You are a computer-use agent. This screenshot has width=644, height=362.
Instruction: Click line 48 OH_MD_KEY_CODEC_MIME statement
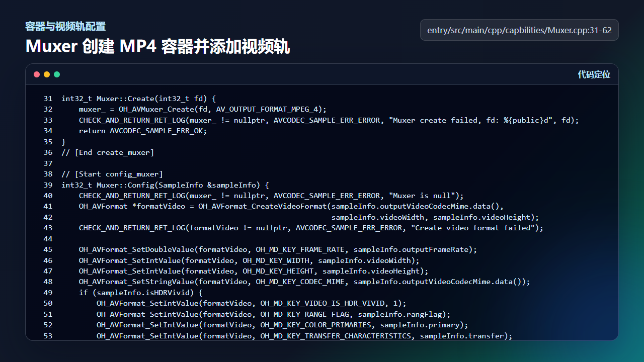304,282
